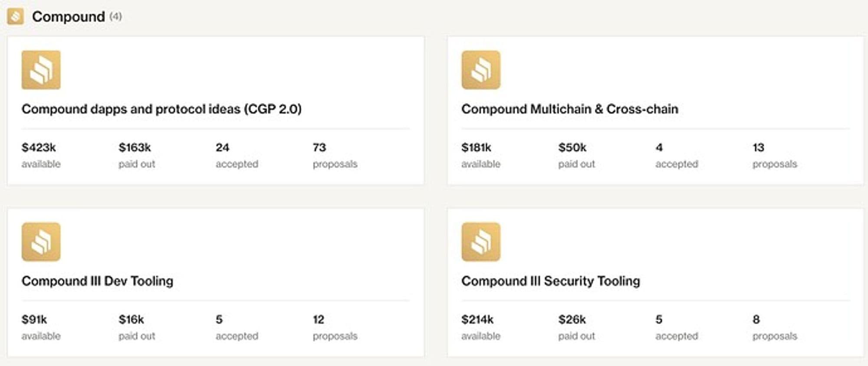Open the Compound III Security Tooling logo
The image size is (868, 366).
[x=481, y=242]
